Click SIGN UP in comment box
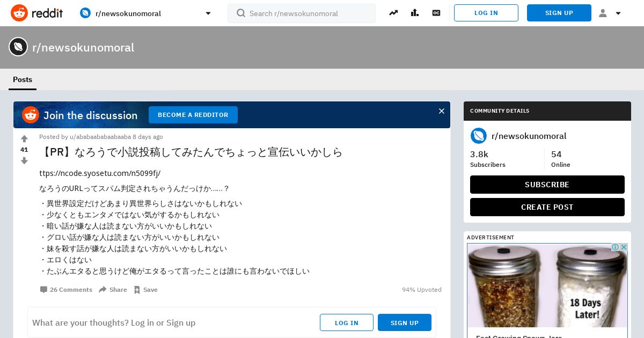Screen dimensions: 644x338 (x=405, y=322)
